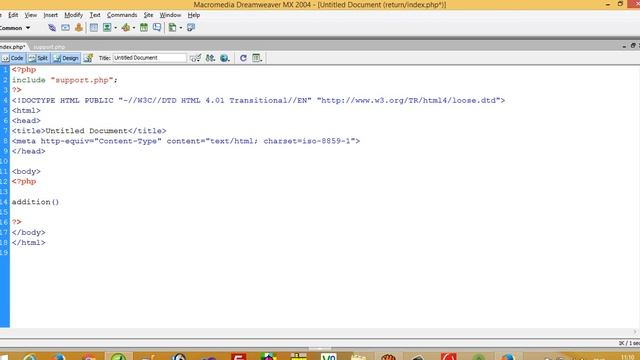Click the ?> closing tag on line 16
This screenshot has width=640, height=360.
[x=17, y=222]
